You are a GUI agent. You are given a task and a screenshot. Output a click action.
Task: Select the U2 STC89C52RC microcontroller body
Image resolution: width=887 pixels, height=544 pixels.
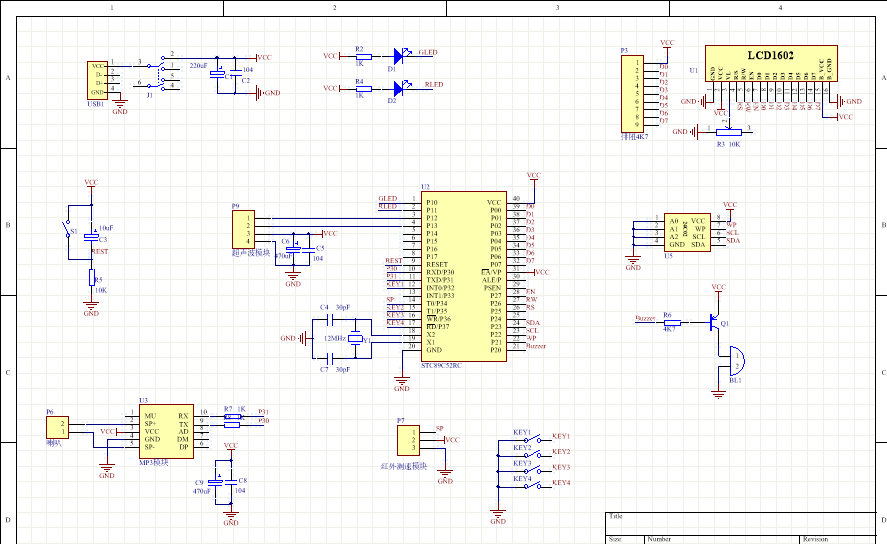(464, 277)
